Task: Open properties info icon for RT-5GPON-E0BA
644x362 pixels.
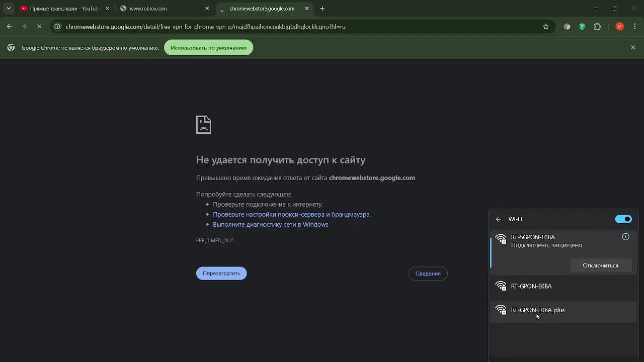Action: 625,237
